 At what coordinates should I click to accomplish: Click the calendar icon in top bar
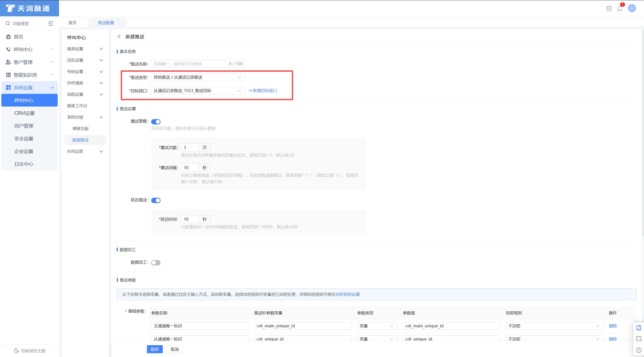(609, 8)
